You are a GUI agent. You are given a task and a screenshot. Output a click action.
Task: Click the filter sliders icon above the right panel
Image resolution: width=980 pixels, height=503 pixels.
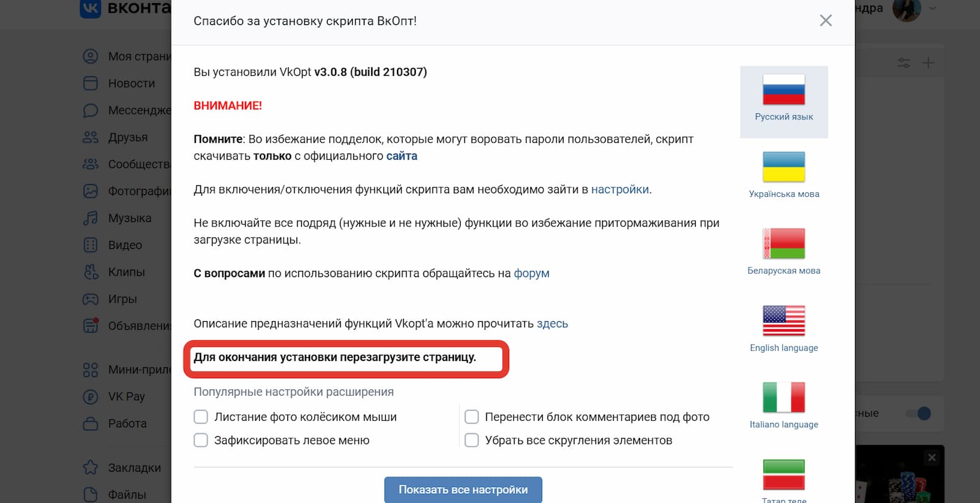pyautogui.click(x=903, y=62)
